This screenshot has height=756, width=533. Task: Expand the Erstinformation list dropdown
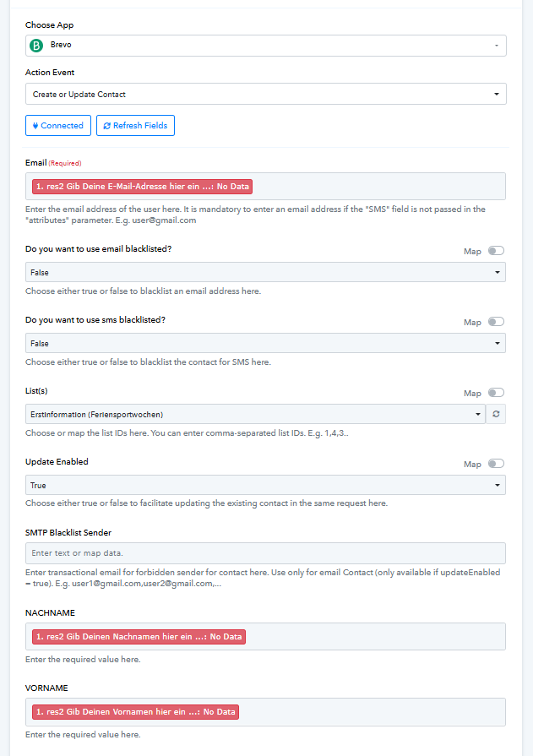coord(255,414)
